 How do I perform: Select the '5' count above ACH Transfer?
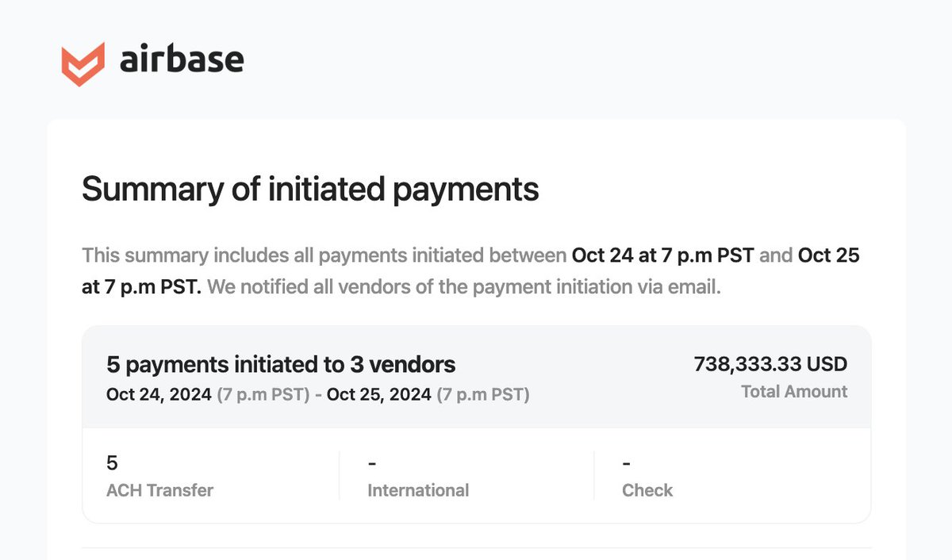(x=111, y=462)
